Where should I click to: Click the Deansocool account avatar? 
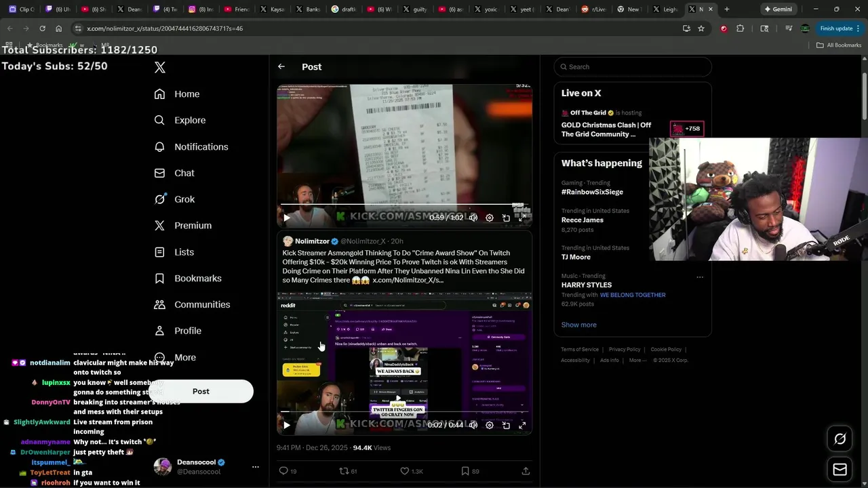coord(163,466)
